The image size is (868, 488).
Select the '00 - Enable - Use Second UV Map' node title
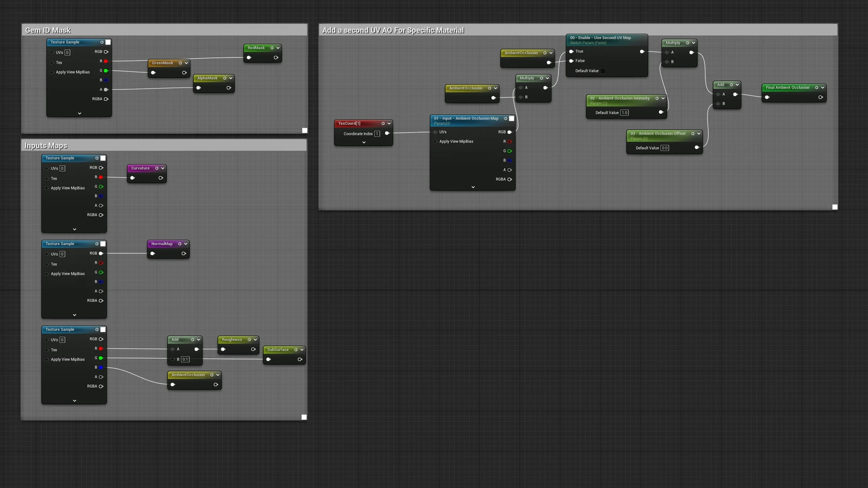pos(601,38)
